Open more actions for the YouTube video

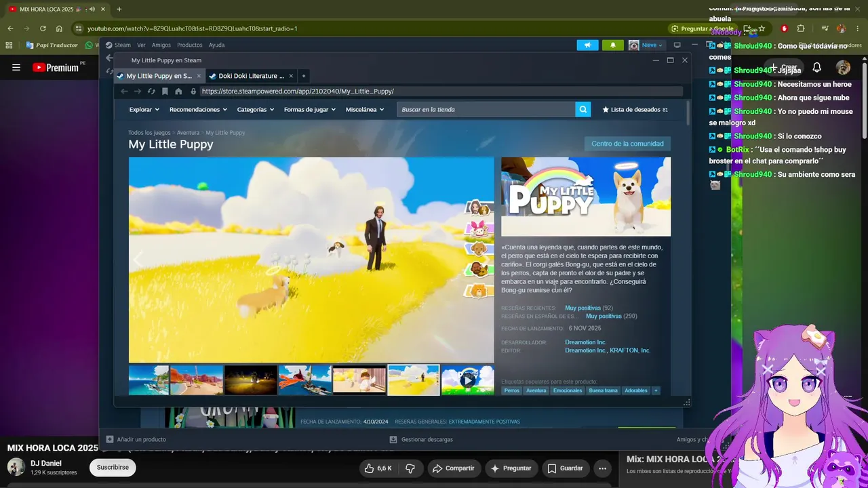(x=602, y=468)
